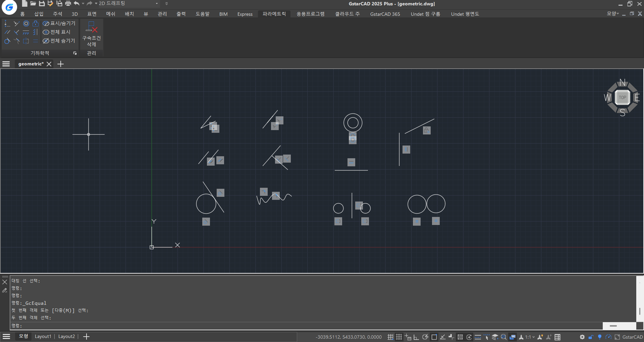
Task: Click the fix lock badge near angled line
Action: pos(426,130)
